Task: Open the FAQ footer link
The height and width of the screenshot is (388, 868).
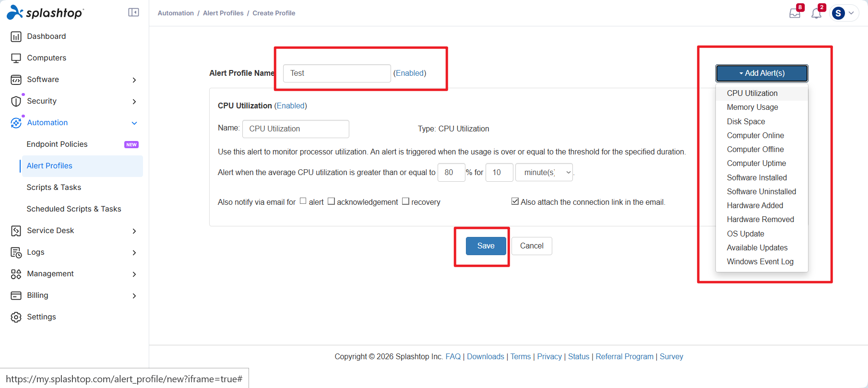Action: (453, 356)
